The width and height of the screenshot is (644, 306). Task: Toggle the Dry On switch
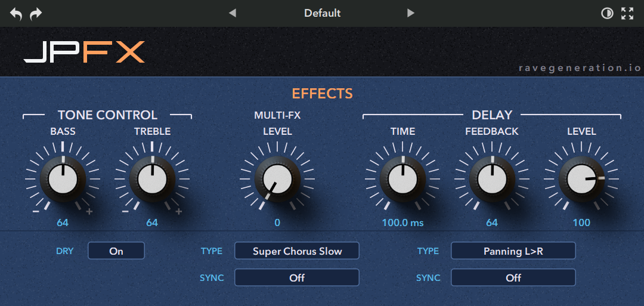pos(116,251)
